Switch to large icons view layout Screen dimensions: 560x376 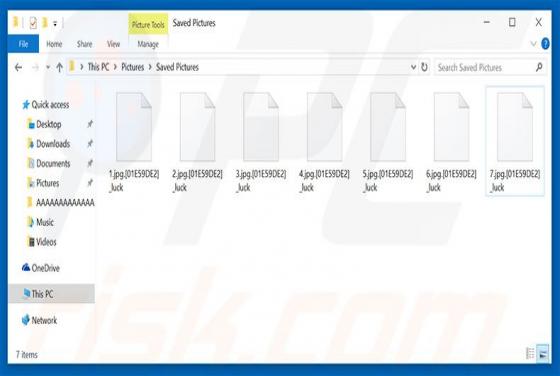click(x=543, y=353)
